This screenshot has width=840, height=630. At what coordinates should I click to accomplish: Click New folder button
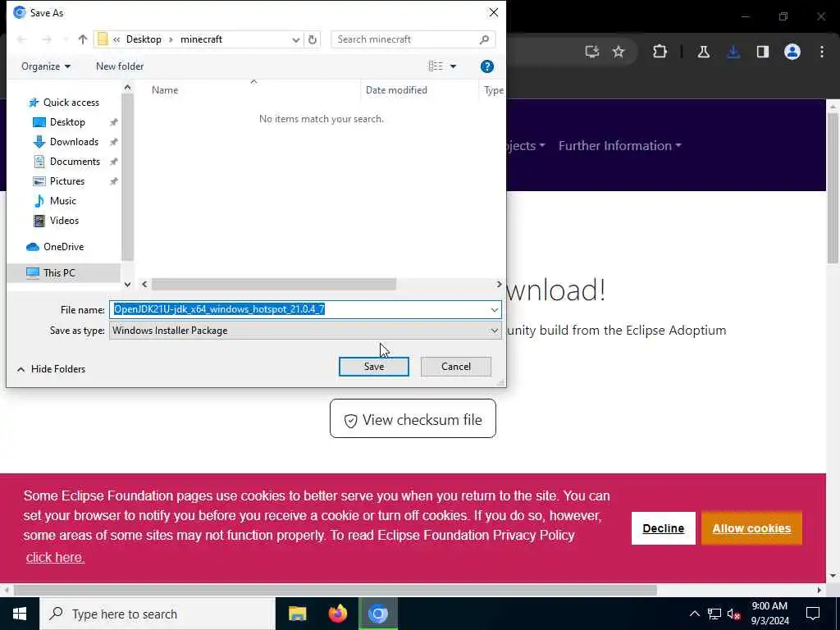pos(120,66)
